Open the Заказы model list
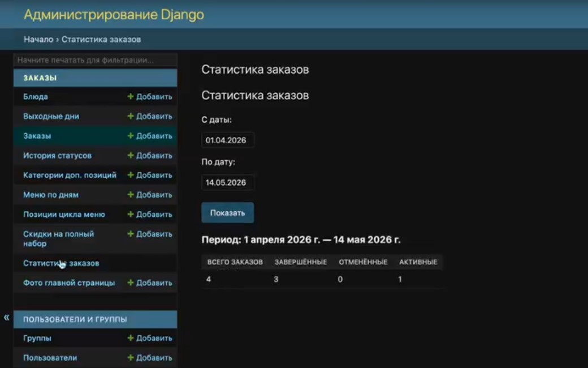Screen dimensions: 588x368 37,136
